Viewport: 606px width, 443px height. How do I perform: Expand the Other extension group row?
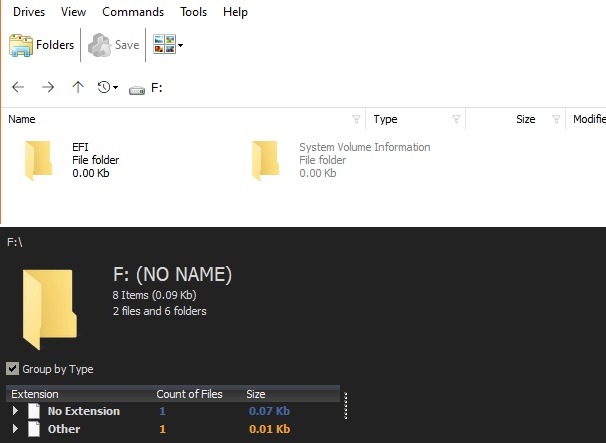click(x=15, y=429)
